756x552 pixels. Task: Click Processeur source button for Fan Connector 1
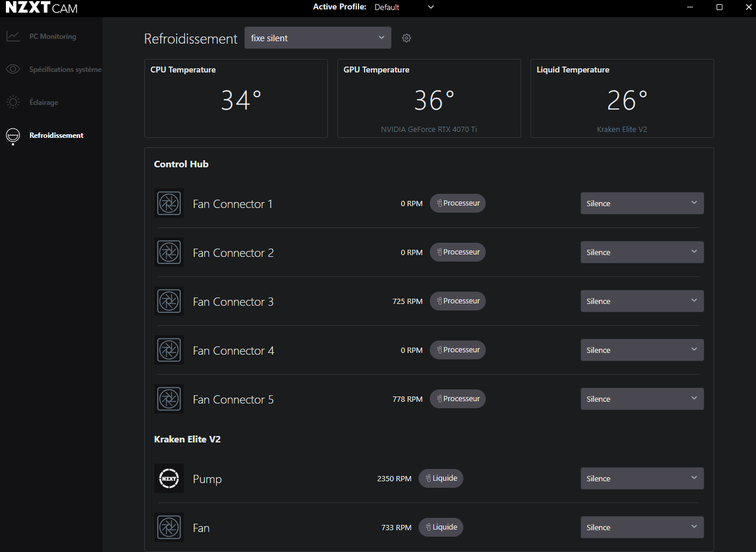pyautogui.click(x=457, y=203)
